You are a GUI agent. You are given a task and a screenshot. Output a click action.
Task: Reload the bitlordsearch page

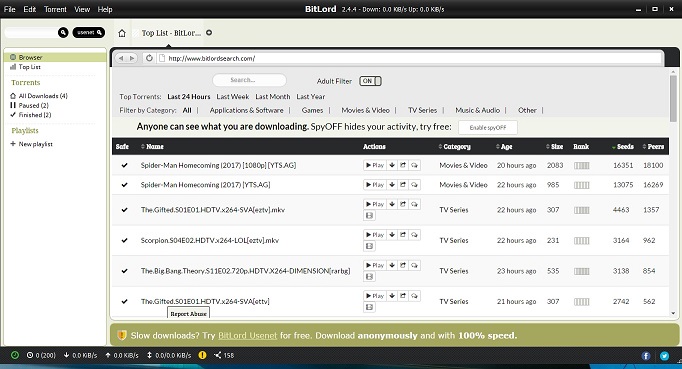coord(149,58)
